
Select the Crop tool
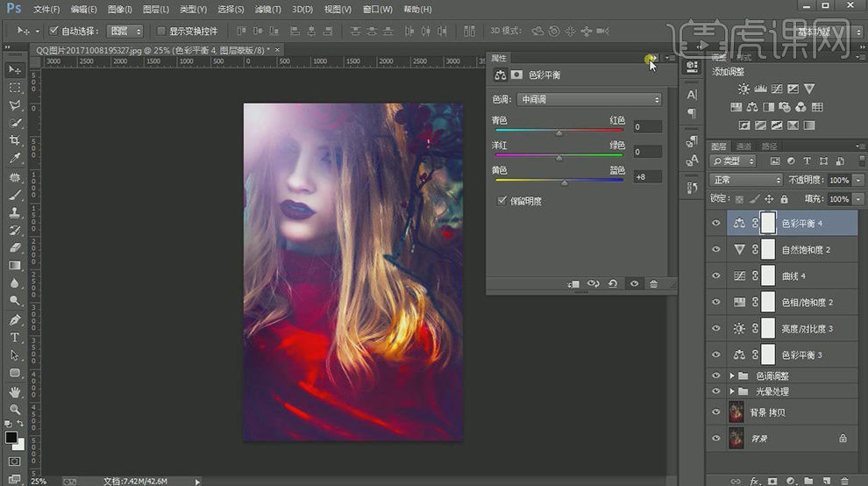[15, 140]
